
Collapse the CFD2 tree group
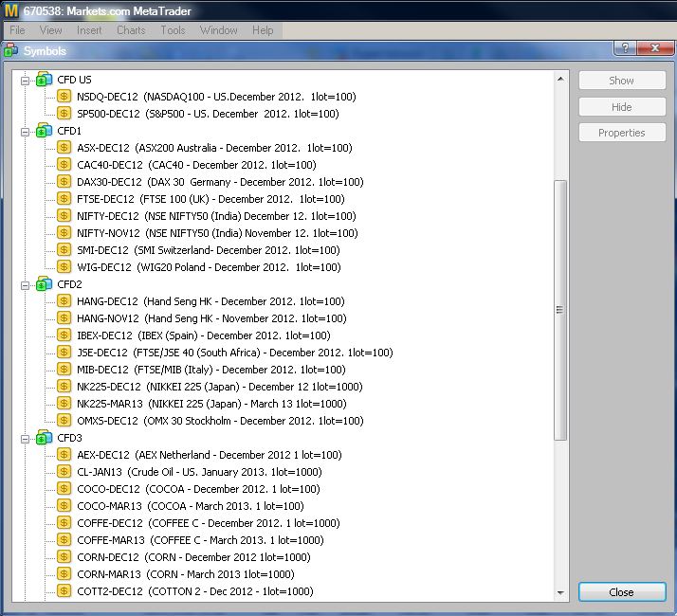point(25,285)
